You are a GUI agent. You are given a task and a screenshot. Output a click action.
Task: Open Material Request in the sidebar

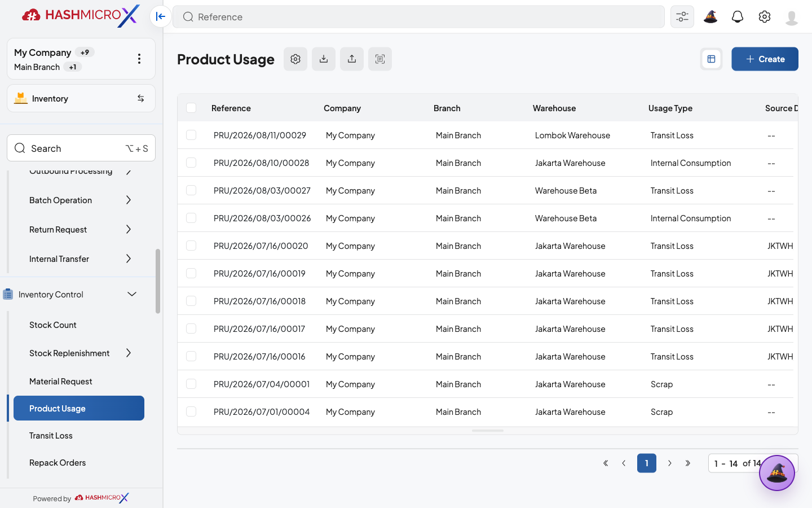click(61, 382)
